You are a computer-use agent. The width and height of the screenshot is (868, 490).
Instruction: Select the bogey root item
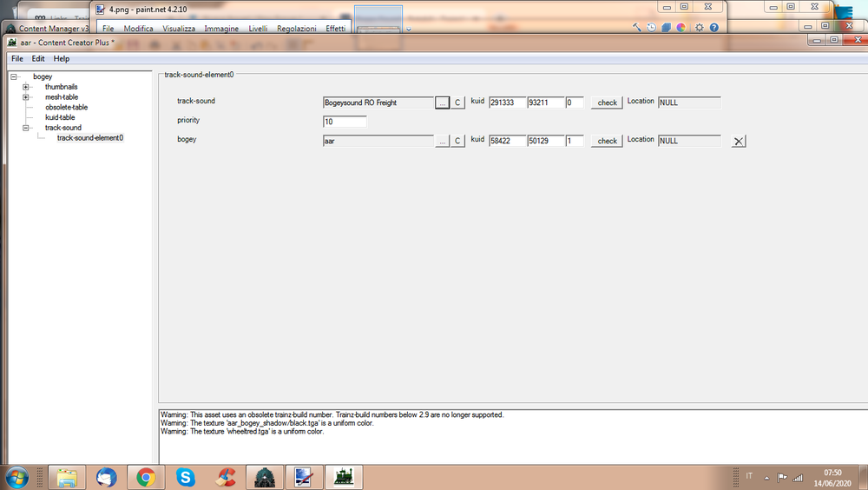(x=43, y=77)
